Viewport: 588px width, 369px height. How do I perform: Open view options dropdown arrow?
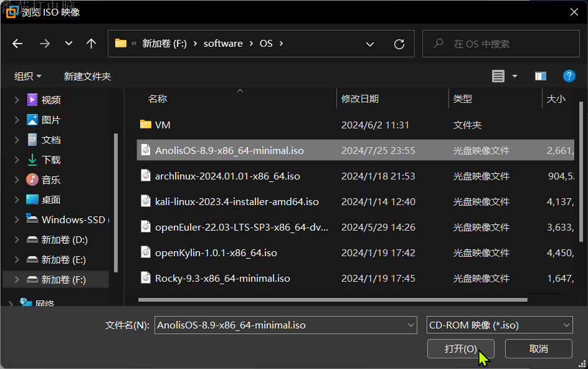pyautogui.click(x=514, y=76)
